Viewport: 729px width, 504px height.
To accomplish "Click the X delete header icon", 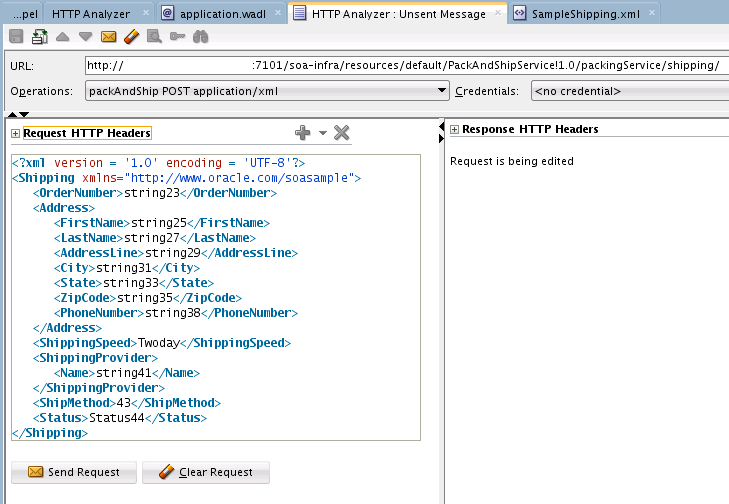I will point(341,133).
